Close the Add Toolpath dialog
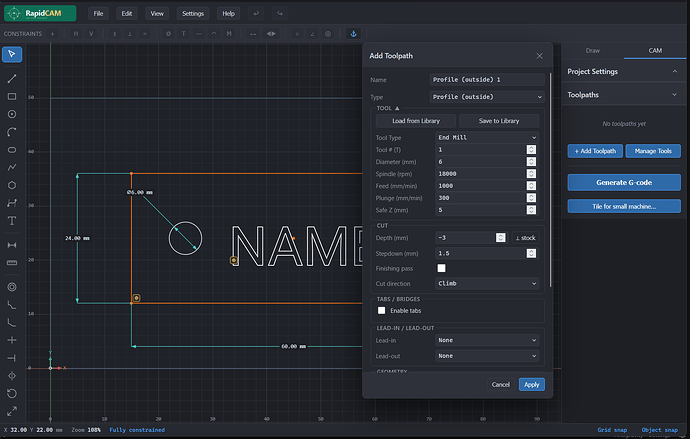Image resolution: width=690 pixels, height=439 pixels. tap(540, 56)
